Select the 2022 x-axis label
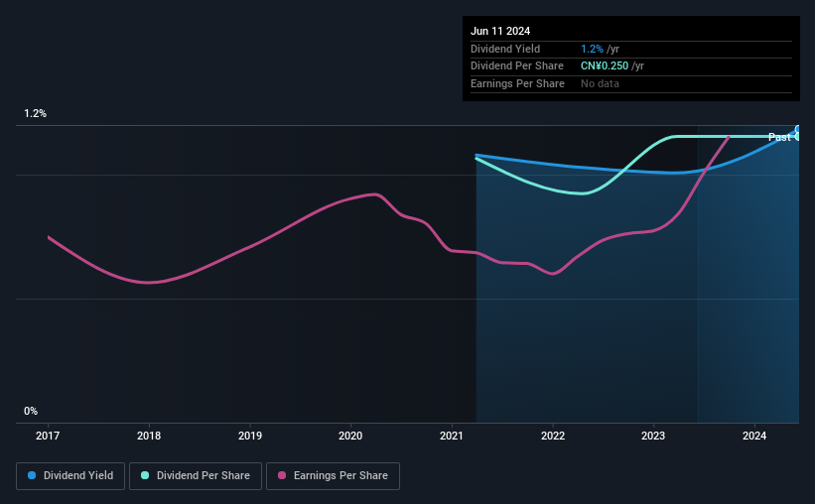Screen dimensions: 815x504 [x=553, y=435]
